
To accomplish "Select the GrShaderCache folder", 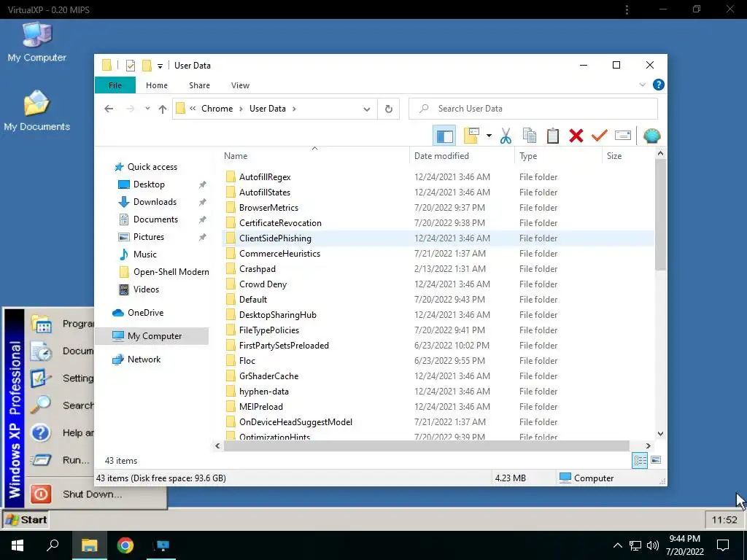I will (268, 376).
